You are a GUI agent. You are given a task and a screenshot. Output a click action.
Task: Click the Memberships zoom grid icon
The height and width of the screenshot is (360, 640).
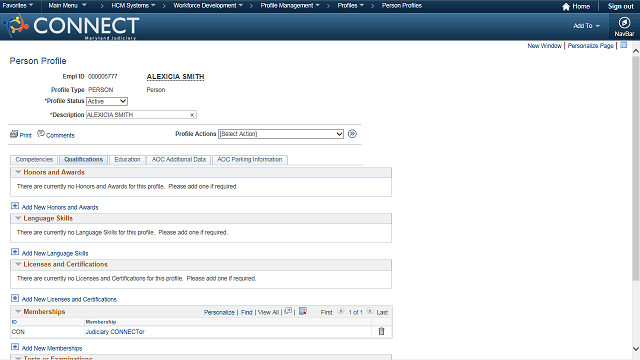(288, 311)
